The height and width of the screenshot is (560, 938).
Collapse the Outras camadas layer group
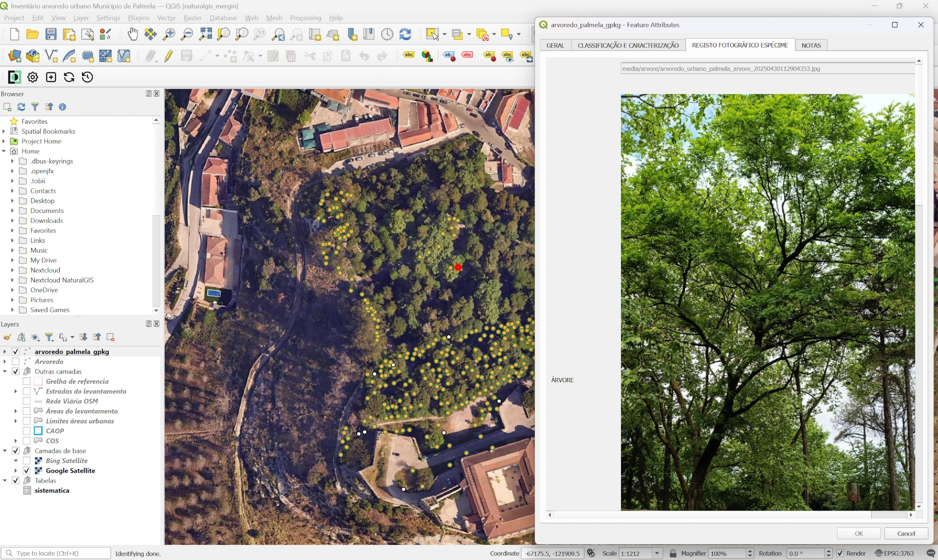[5, 372]
